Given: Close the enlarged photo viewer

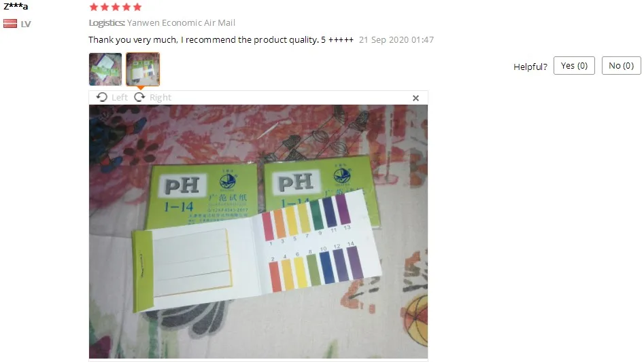Looking at the screenshot, I should (x=416, y=98).
